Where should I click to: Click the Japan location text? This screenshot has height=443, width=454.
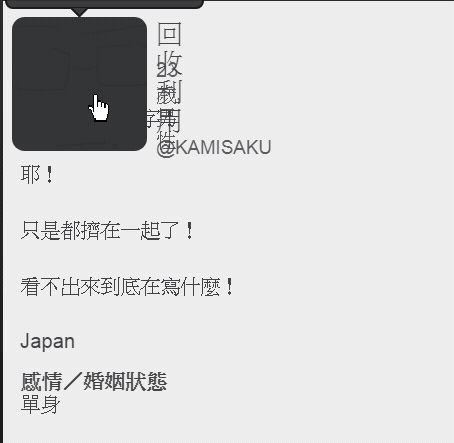48,342
